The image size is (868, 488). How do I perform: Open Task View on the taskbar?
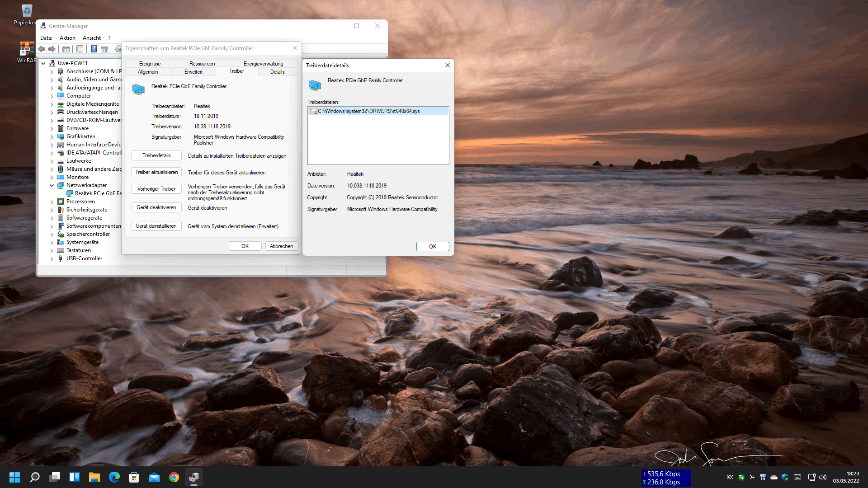pos(55,477)
